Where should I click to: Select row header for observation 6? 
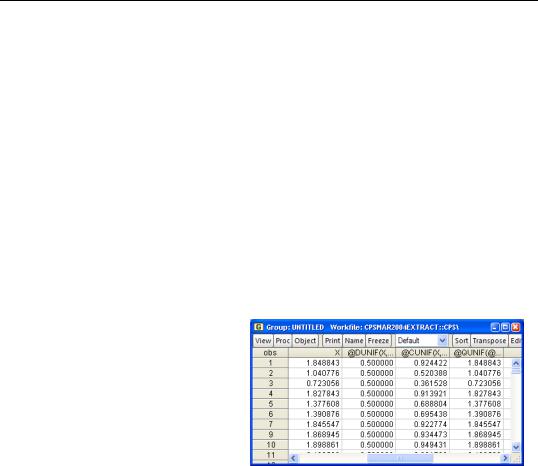pyautogui.click(x=270, y=414)
